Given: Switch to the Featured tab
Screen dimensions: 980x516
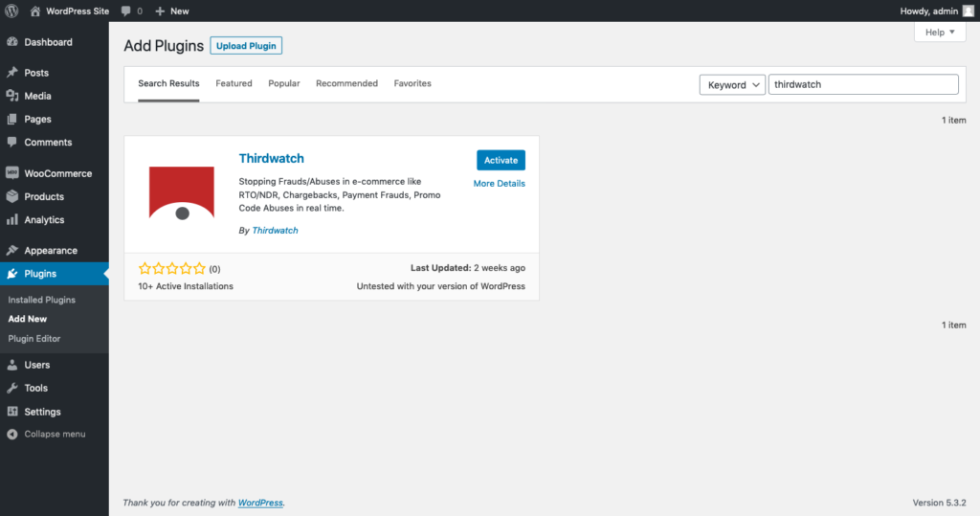Looking at the screenshot, I should (x=234, y=83).
